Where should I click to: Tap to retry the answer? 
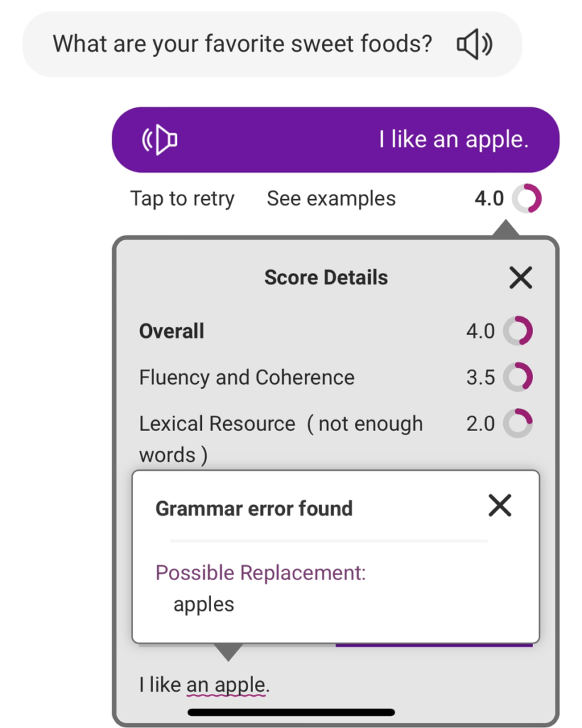pos(182,198)
